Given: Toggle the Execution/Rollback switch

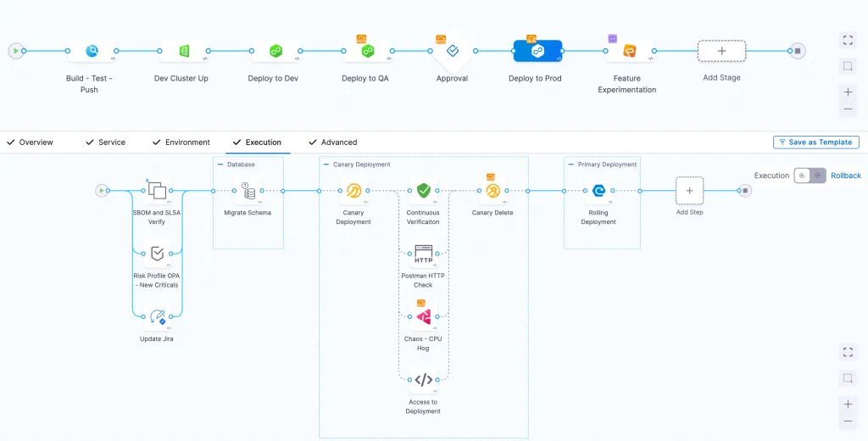Looking at the screenshot, I should (810, 176).
